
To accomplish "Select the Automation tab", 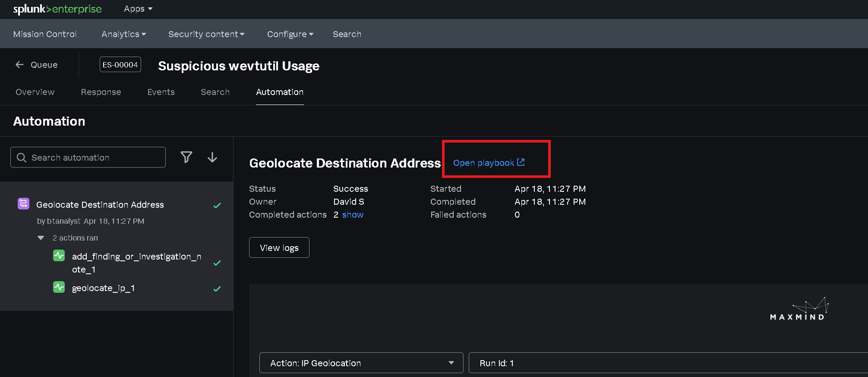I will pyautogui.click(x=280, y=92).
